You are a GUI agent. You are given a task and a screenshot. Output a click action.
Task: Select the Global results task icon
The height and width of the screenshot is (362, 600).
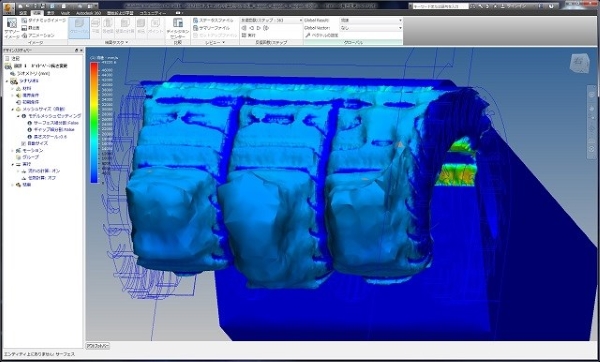click(x=79, y=28)
